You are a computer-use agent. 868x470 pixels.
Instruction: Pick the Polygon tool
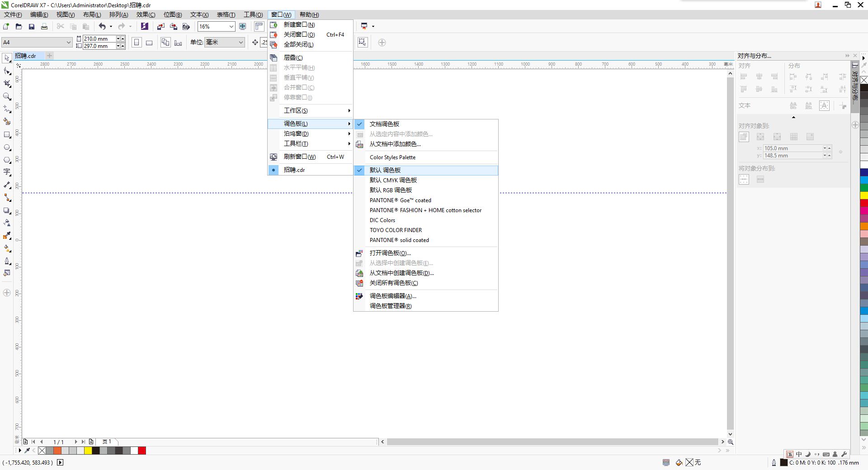pos(7,160)
